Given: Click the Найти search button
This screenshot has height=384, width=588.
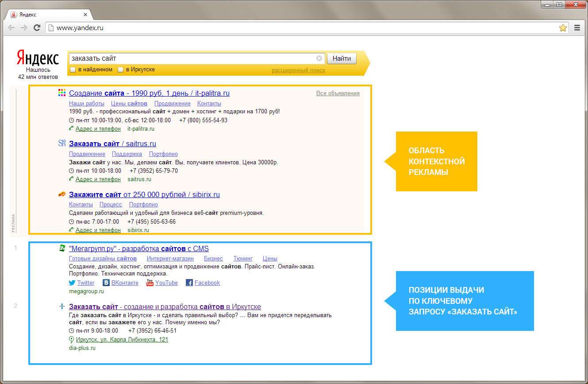Looking at the screenshot, I should click(x=342, y=58).
